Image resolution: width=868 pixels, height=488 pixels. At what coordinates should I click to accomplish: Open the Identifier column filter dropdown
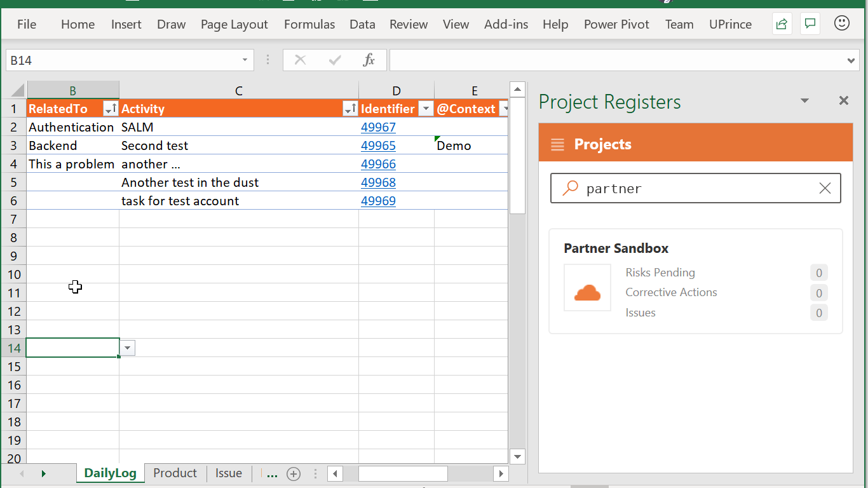426,109
